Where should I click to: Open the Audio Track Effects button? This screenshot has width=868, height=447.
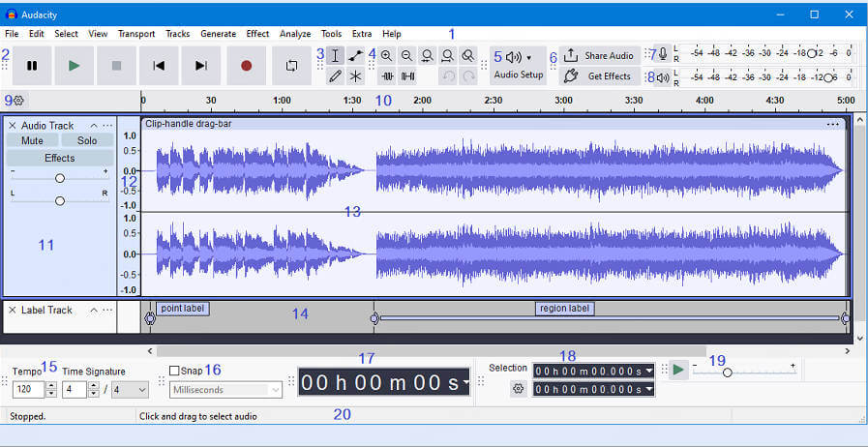(x=60, y=159)
